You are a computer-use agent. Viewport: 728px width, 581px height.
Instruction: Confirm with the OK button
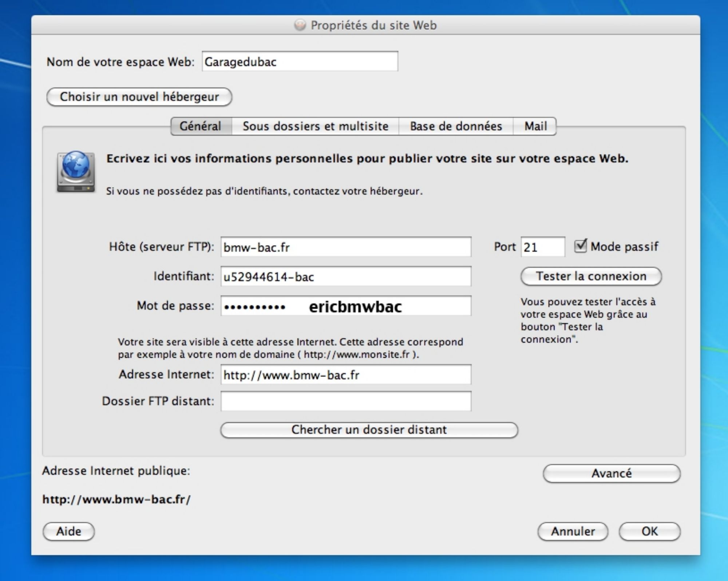tap(649, 531)
